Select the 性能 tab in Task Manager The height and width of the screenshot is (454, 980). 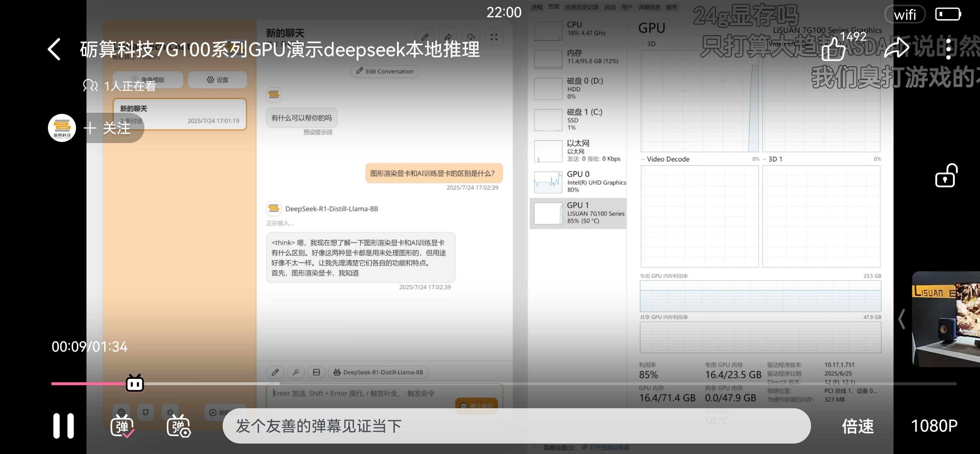point(553,6)
